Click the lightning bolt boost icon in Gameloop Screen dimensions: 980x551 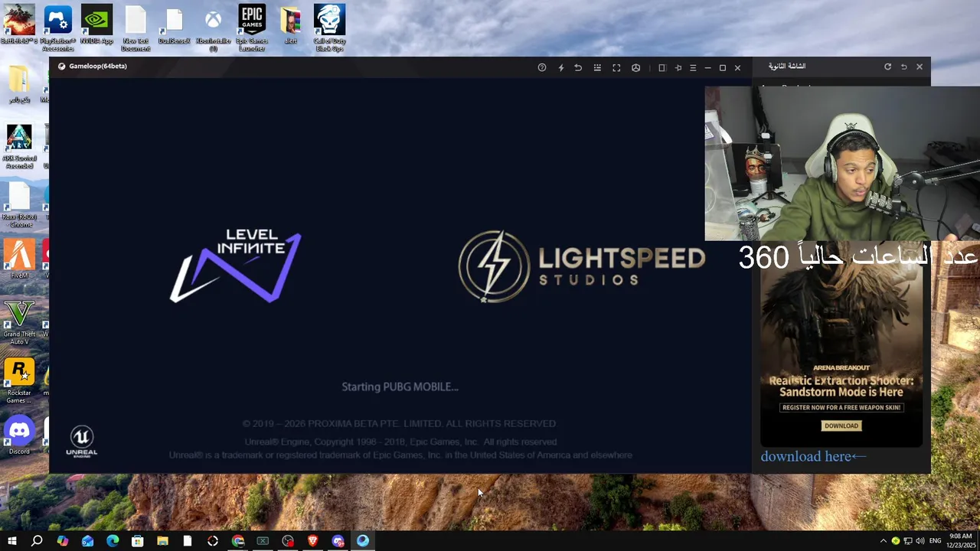(x=560, y=67)
